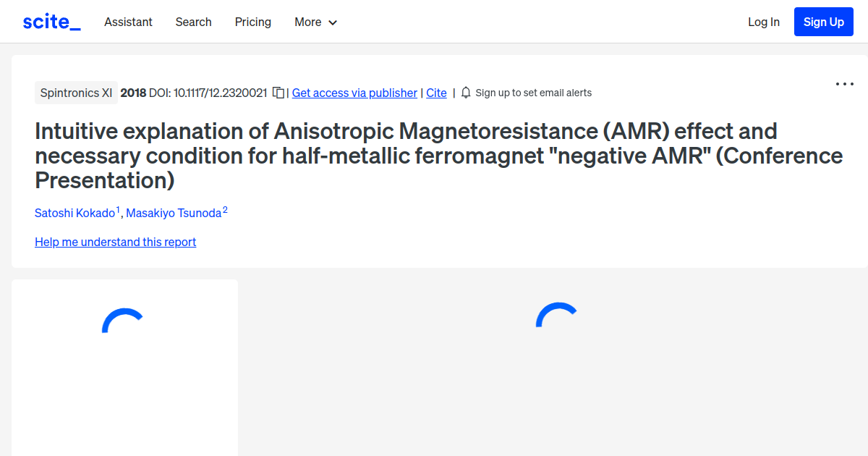Click the Cite link
The height and width of the screenshot is (456, 868).
tap(436, 93)
